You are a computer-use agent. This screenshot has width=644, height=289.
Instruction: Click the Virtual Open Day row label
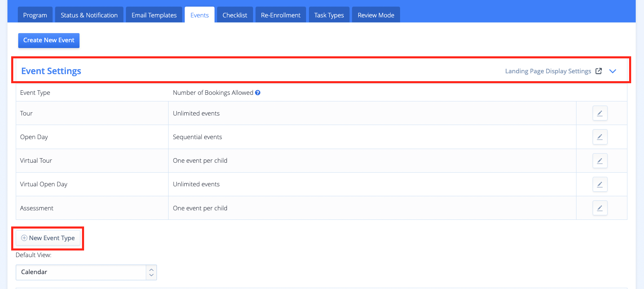pos(44,184)
